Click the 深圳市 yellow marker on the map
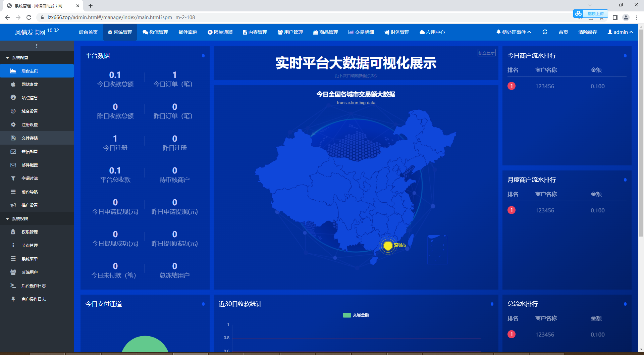 [388, 246]
